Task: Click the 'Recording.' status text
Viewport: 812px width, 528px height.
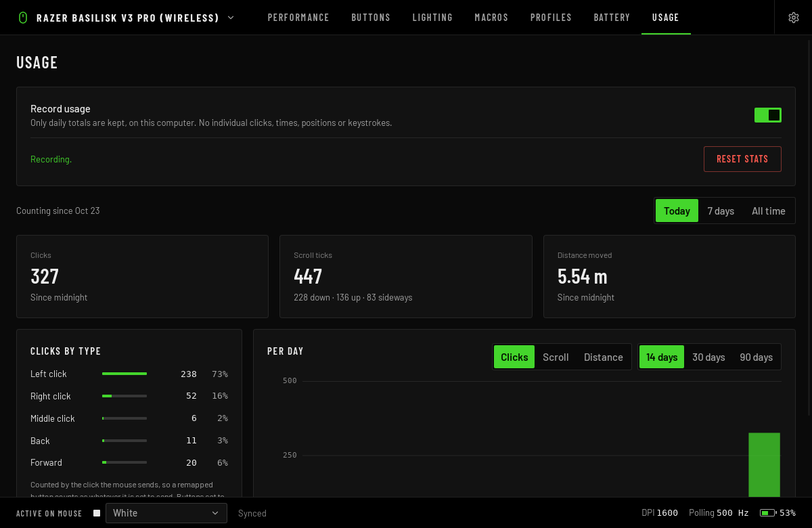Action: coord(51,159)
